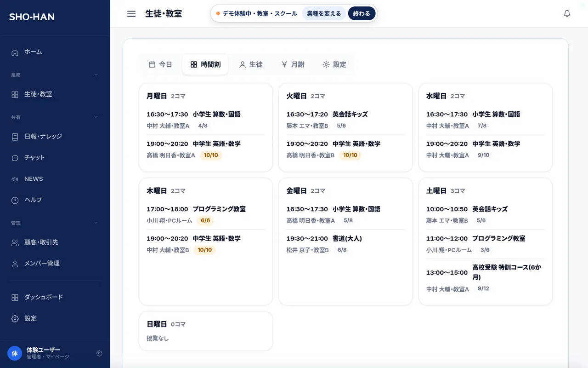Click the gear icon beside 体験ユーザー
The width and height of the screenshot is (588, 368).
click(99, 353)
